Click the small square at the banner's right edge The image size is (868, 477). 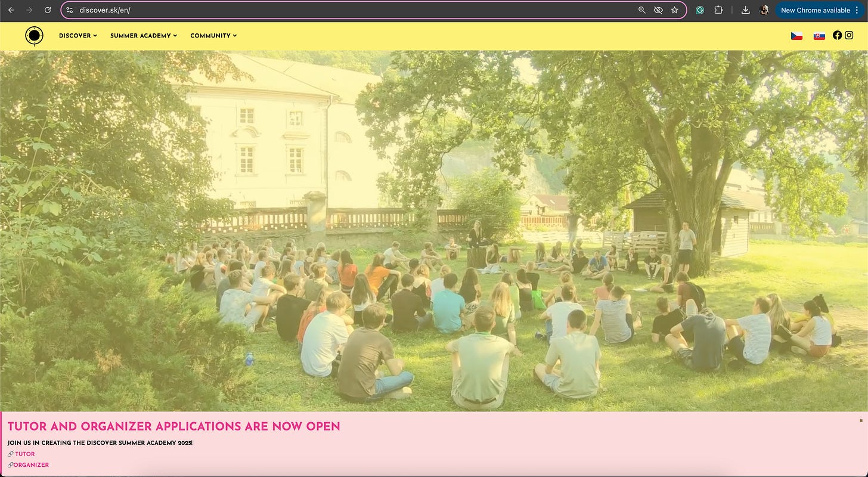point(861,420)
